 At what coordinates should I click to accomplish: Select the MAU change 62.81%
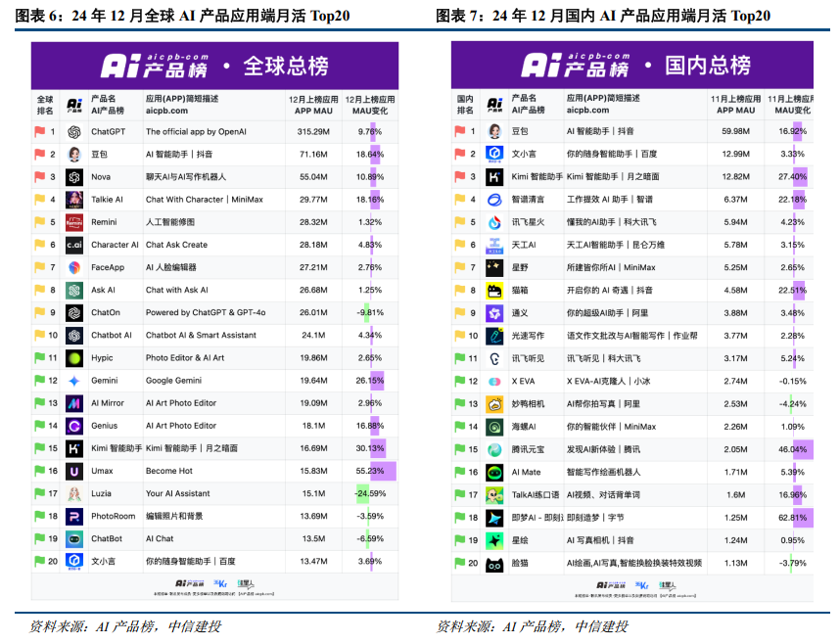click(x=792, y=518)
